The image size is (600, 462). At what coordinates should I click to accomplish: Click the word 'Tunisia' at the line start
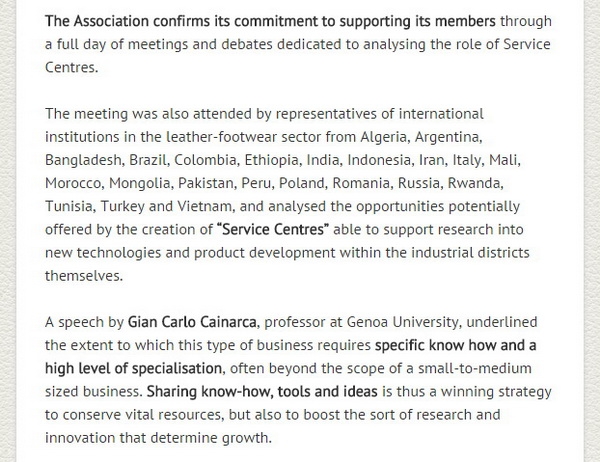tap(69, 206)
